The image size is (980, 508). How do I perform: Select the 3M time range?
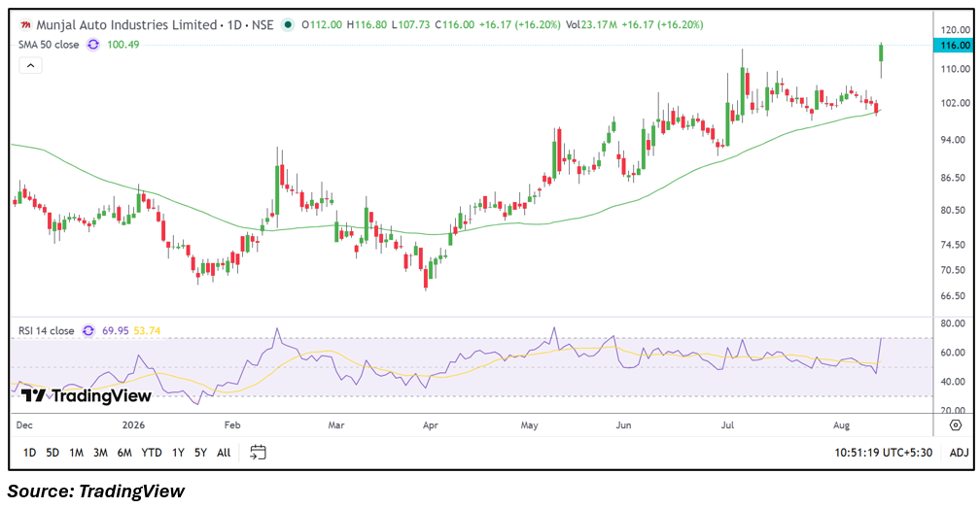click(x=100, y=453)
